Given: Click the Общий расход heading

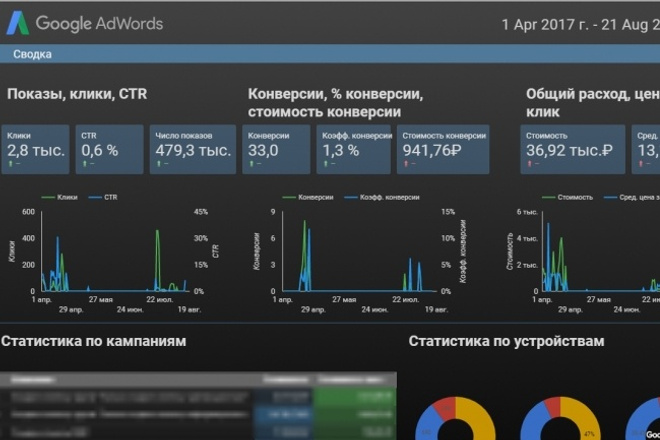Looking at the screenshot, I should (x=593, y=103).
